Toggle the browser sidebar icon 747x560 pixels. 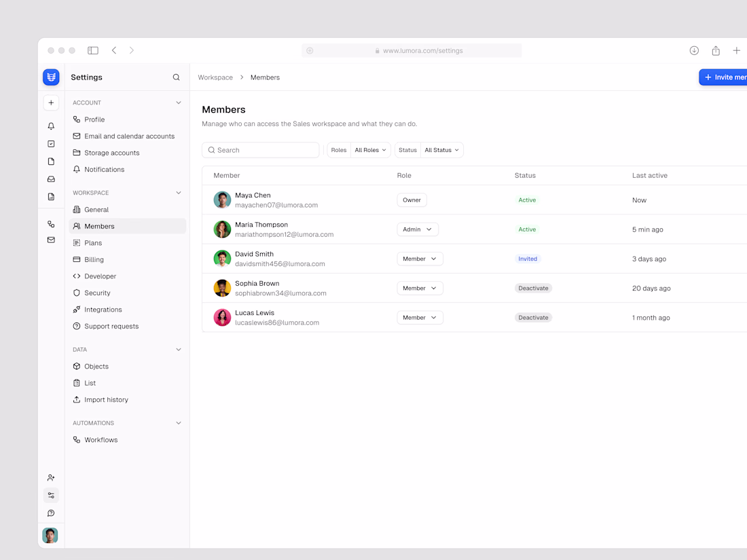[93, 50]
